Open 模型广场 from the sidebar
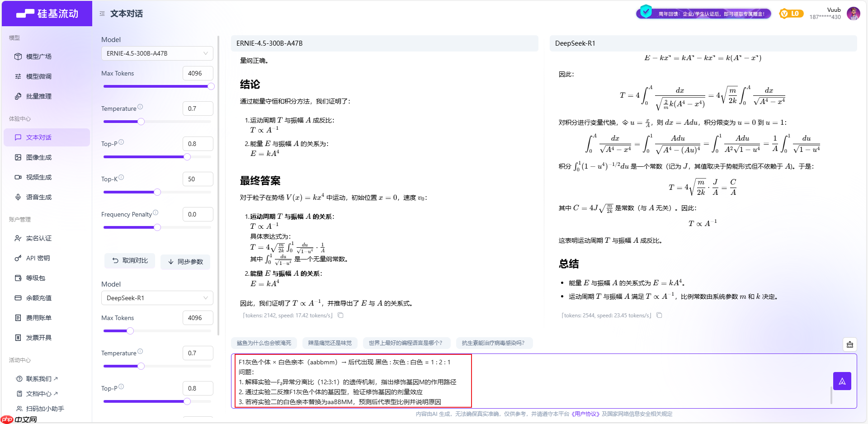 (x=38, y=56)
